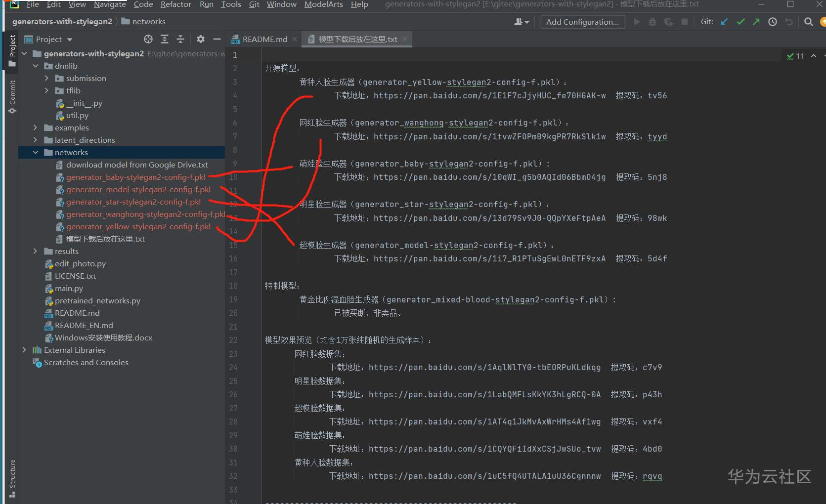The height and width of the screenshot is (504, 826).
Task: Click the locate-in-project target icon
Action: click(148, 39)
